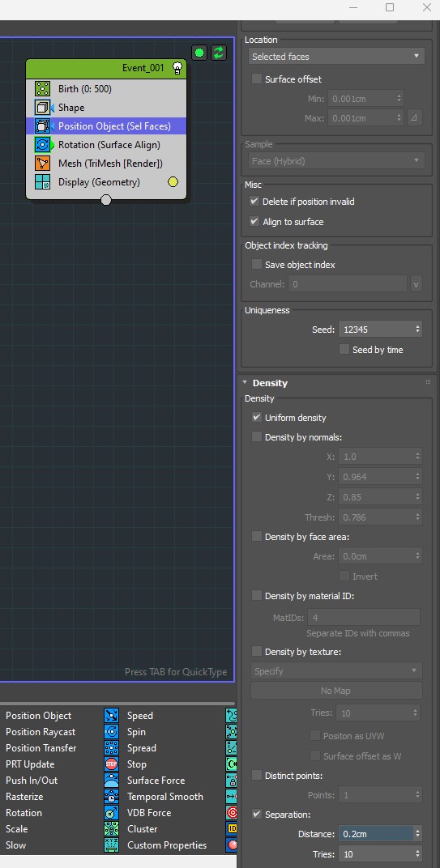Click the No Map button
The height and width of the screenshot is (868, 440).
[x=336, y=691]
